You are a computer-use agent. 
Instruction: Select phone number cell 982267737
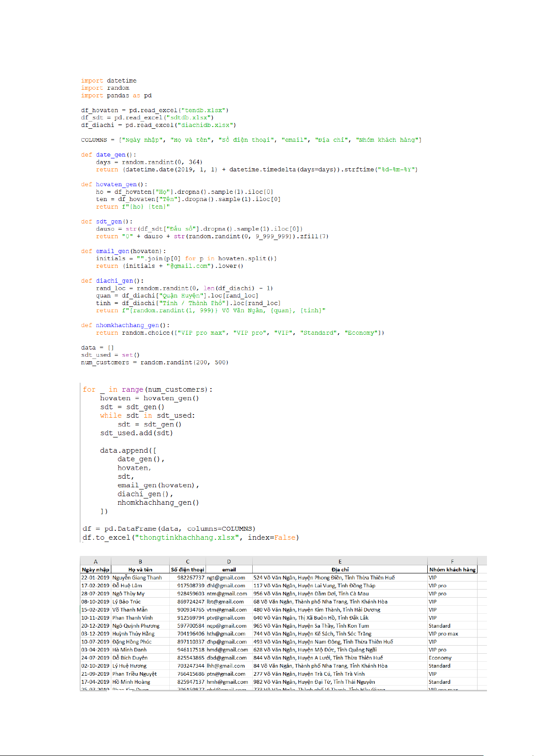point(191,577)
